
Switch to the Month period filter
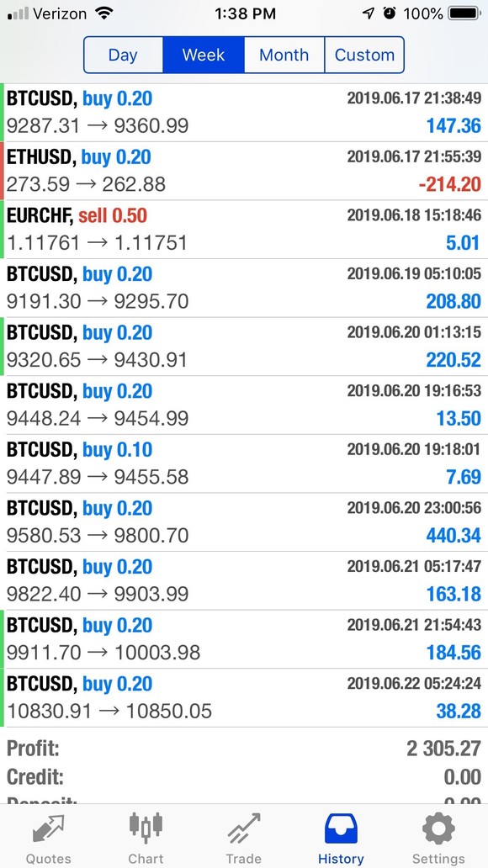coord(284,55)
